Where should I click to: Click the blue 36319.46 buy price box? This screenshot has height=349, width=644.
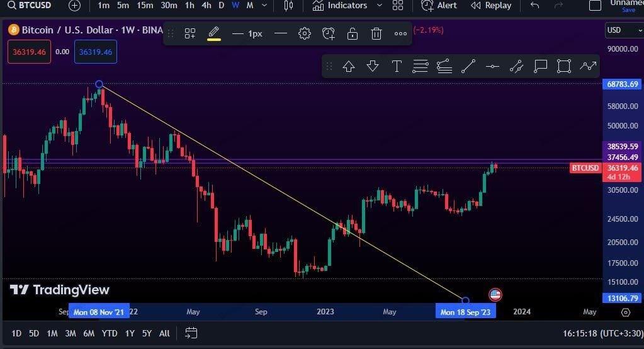tap(96, 52)
